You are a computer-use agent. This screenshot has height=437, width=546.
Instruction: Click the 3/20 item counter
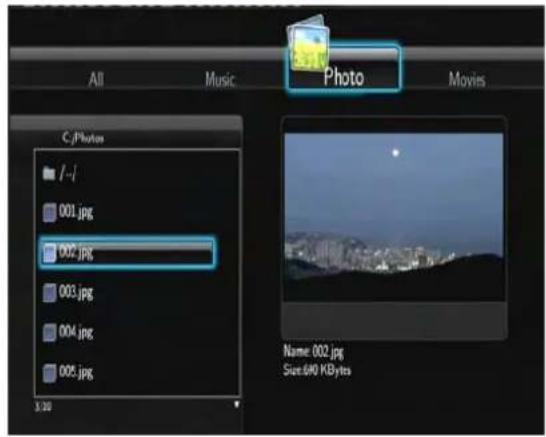(44, 406)
